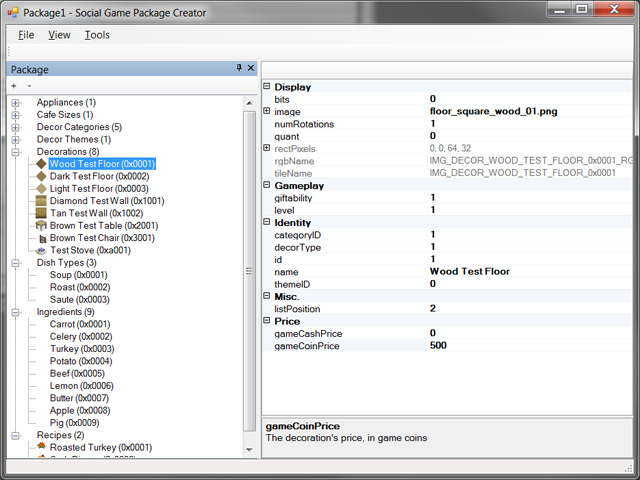
Task: Open the File menu
Action: coord(26,35)
